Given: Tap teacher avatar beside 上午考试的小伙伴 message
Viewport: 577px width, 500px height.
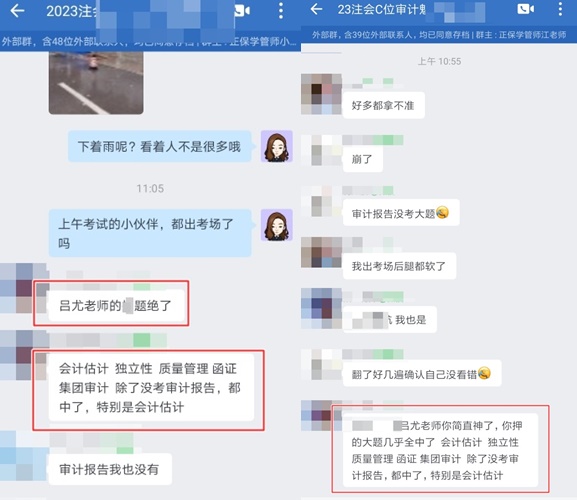Looking at the screenshot, I should [x=277, y=225].
